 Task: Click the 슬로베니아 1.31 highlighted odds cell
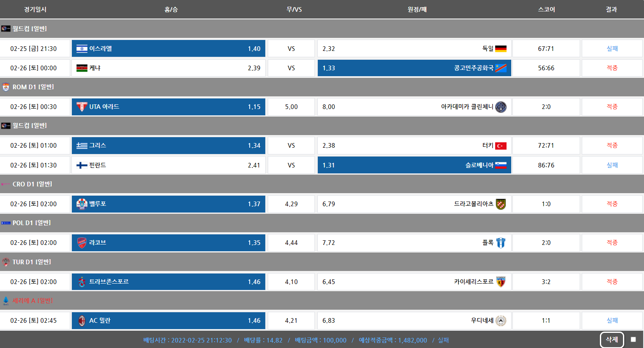(414, 165)
